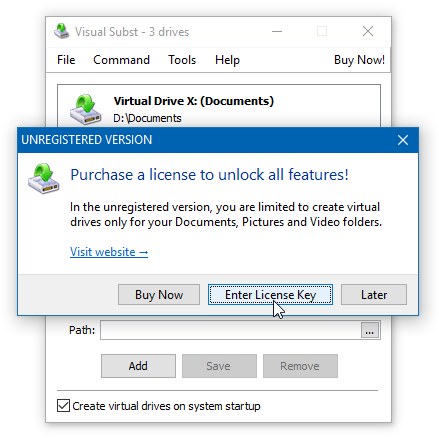The height and width of the screenshot is (445, 439).
Task: Click the Purchase a license headline text
Action: point(210,175)
